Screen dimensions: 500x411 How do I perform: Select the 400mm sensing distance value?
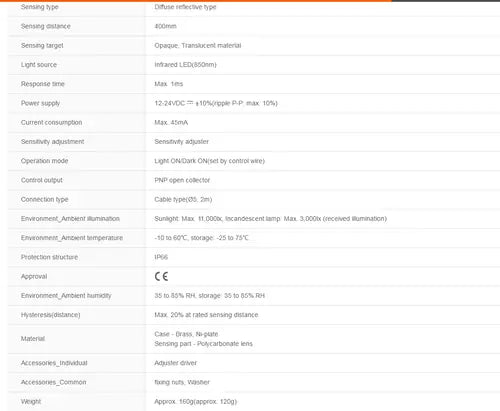(x=165, y=26)
